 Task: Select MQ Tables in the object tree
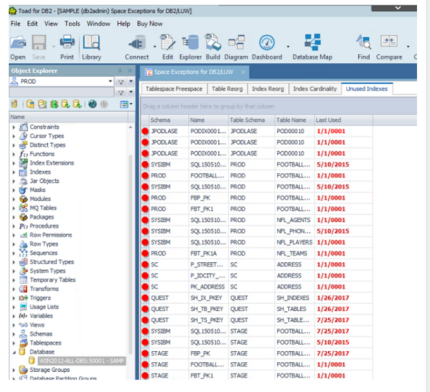pyautogui.click(x=43, y=208)
